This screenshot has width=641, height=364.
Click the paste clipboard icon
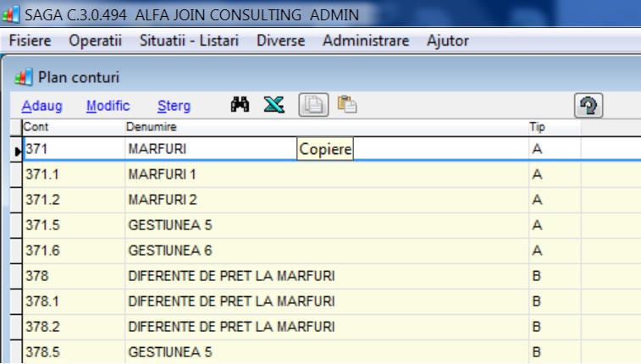coord(347,105)
